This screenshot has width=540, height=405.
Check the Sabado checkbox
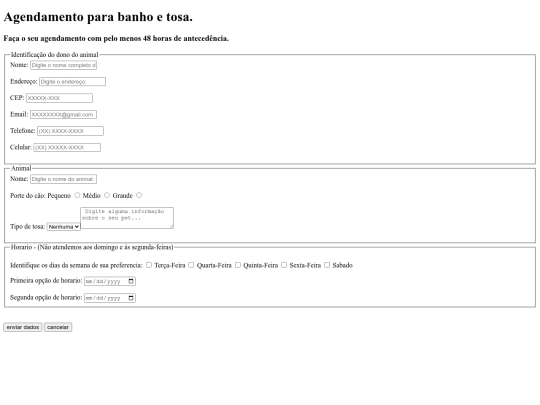[327, 265]
